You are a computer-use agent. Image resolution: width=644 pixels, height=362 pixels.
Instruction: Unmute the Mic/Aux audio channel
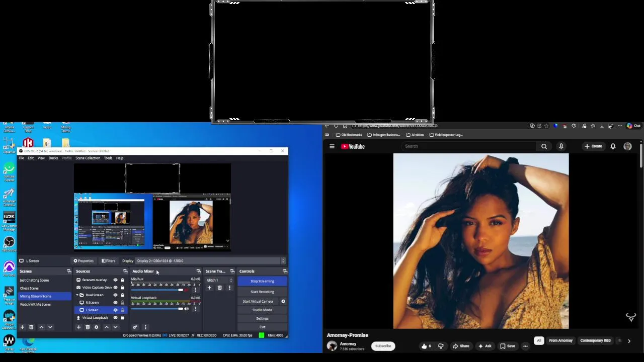click(187, 290)
